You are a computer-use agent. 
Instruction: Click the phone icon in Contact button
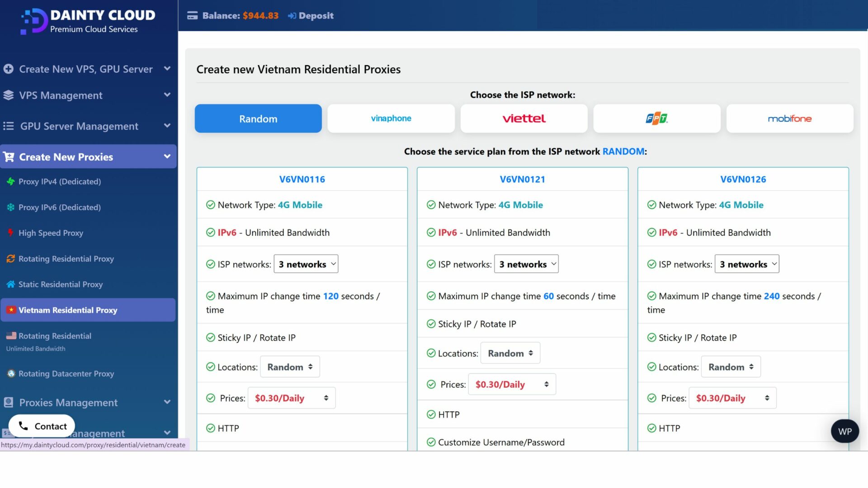tap(23, 426)
